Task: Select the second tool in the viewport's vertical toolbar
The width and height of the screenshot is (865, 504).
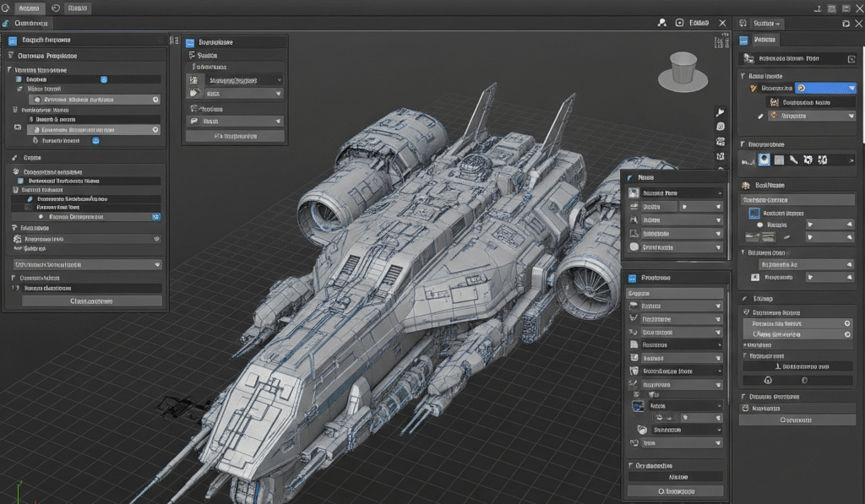Action: [721, 127]
